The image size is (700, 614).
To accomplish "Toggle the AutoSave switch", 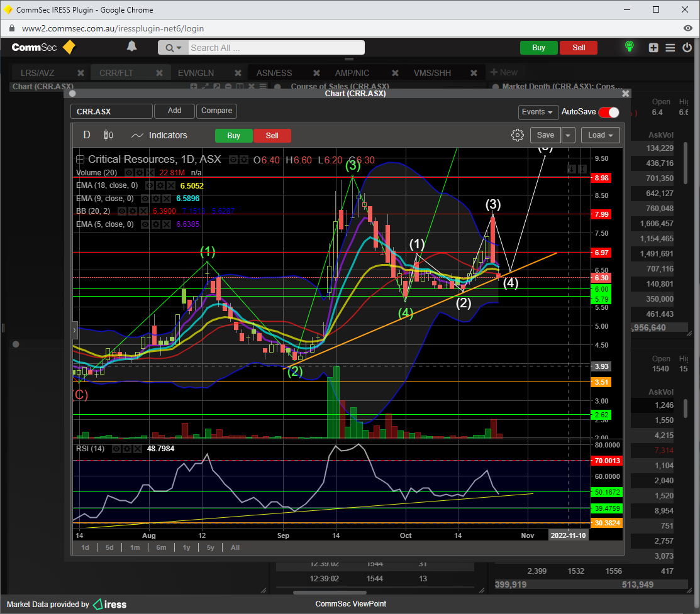I will [608, 112].
